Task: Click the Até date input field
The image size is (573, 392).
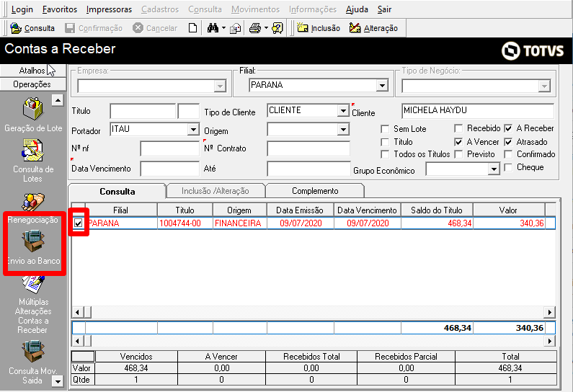Action: tap(308, 169)
